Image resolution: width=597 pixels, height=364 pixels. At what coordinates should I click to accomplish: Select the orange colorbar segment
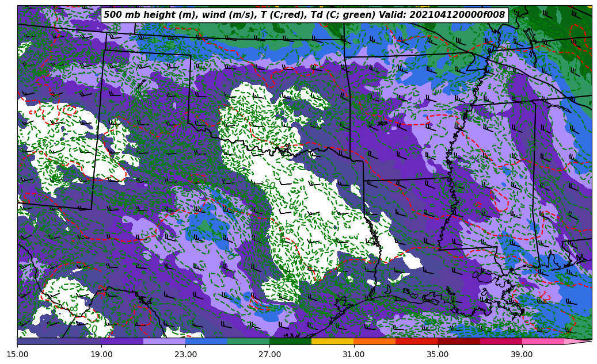point(374,342)
